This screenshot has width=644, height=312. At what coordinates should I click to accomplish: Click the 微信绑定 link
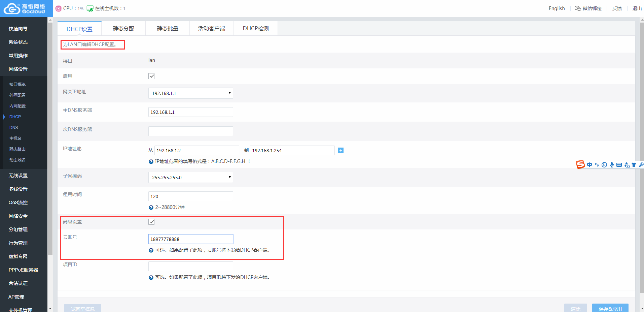point(592,8)
